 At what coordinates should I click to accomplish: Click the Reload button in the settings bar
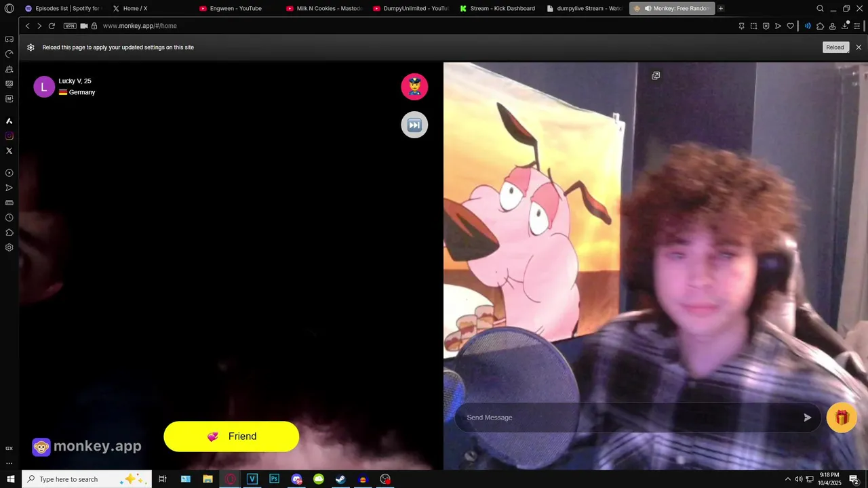pos(835,47)
